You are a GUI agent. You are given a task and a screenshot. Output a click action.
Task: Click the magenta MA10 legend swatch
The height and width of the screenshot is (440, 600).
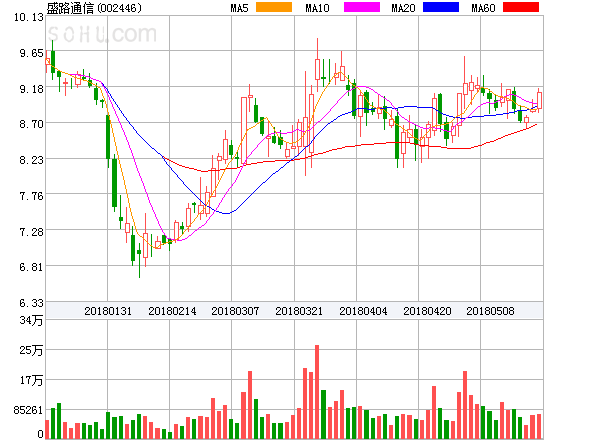[362, 7]
